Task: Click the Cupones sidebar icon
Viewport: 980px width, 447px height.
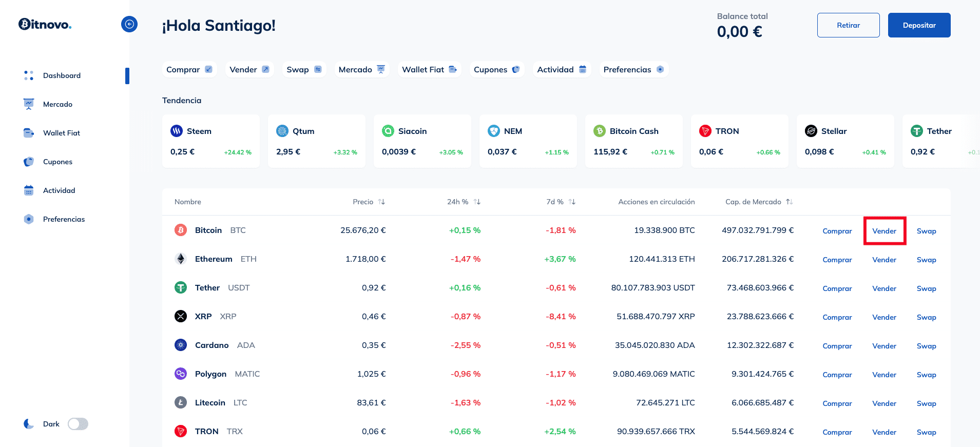Action: (29, 162)
